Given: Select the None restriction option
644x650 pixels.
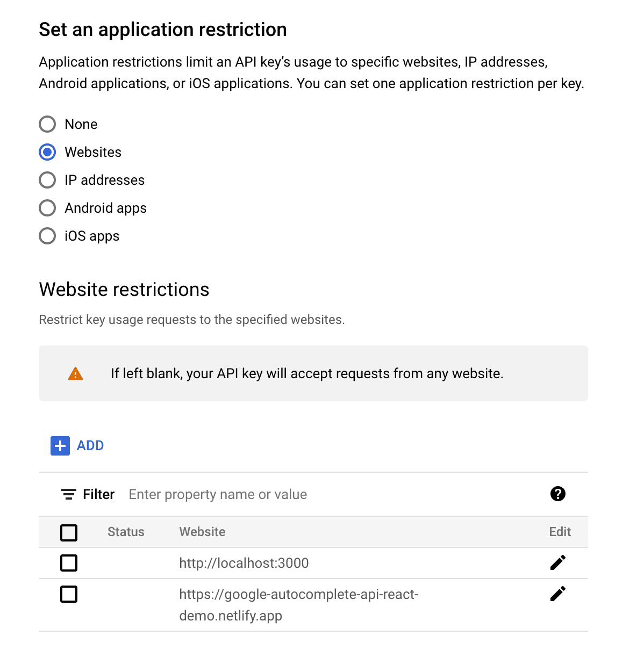Looking at the screenshot, I should click(47, 124).
